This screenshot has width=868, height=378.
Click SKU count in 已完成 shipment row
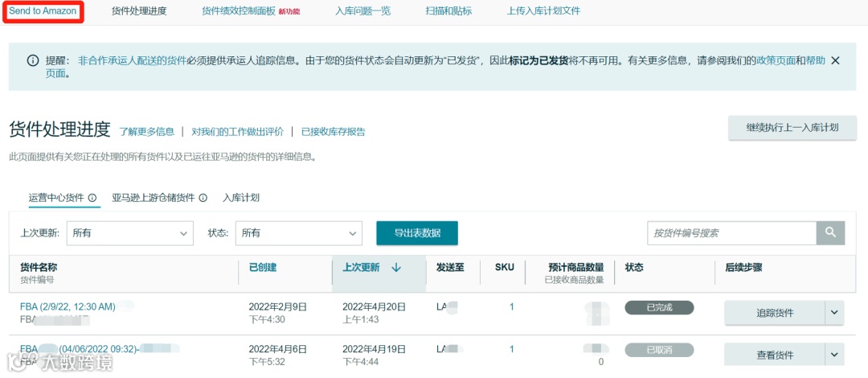pos(511,306)
